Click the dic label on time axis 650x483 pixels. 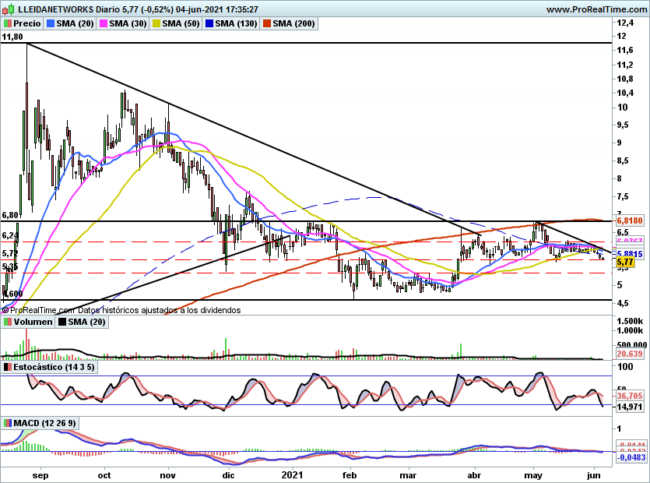click(228, 475)
